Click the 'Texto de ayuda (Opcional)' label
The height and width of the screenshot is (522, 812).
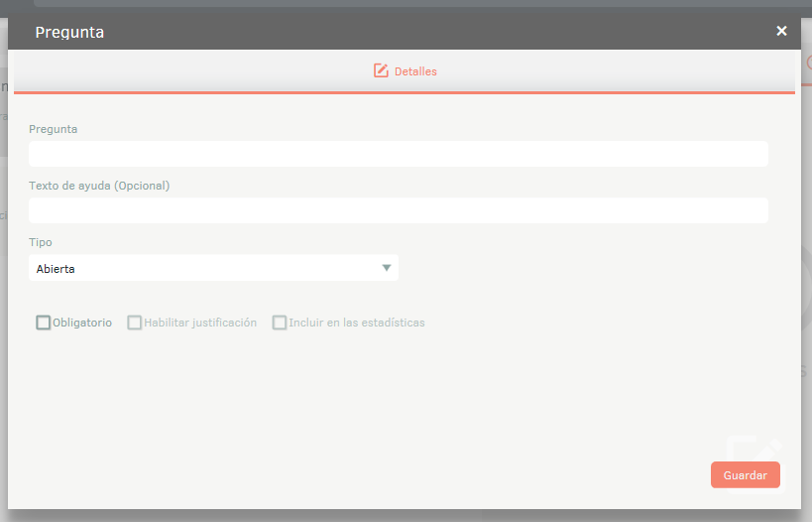pos(99,186)
